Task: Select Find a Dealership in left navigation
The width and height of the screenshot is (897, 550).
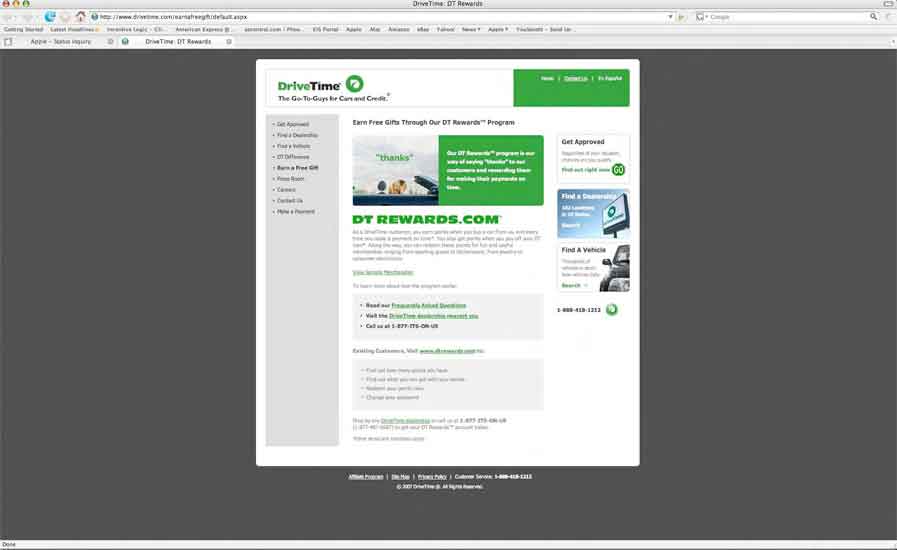Action: [x=298, y=135]
